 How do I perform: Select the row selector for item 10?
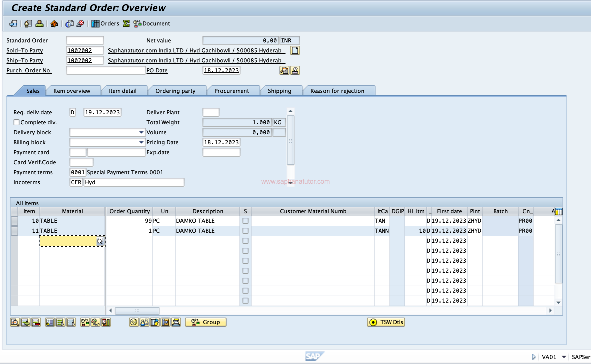pyautogui.click(x=14, y=221)
